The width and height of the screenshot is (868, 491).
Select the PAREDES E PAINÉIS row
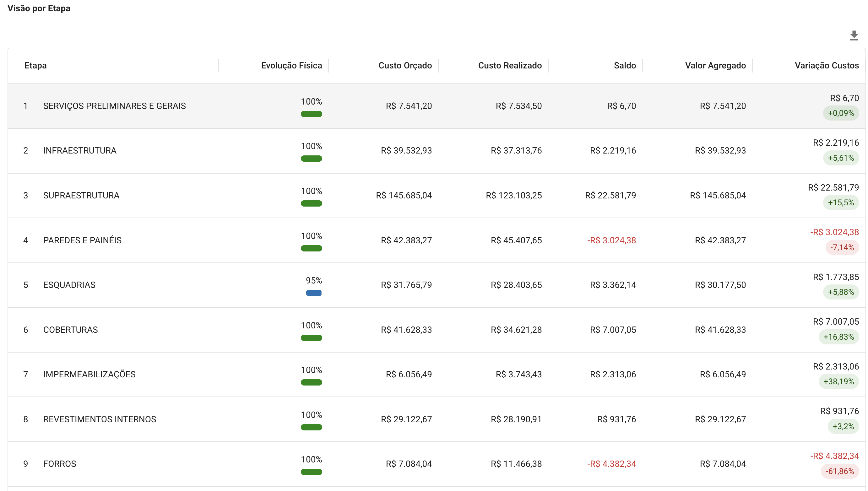click(x=437, y=240)
